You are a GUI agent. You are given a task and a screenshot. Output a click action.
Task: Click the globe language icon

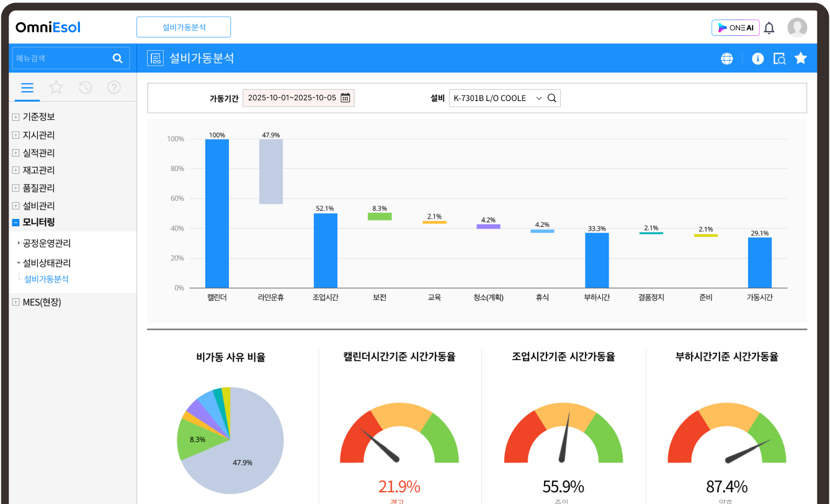(727, 58)
